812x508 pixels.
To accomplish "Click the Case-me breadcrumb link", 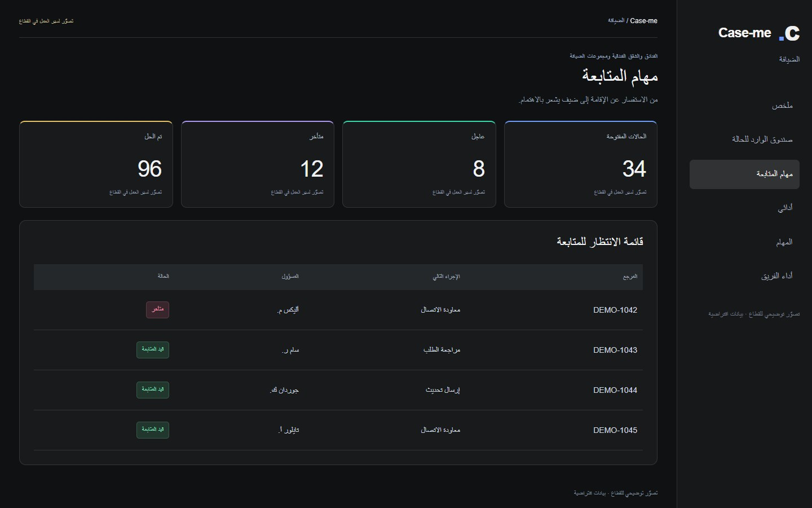I will [644, 21].
